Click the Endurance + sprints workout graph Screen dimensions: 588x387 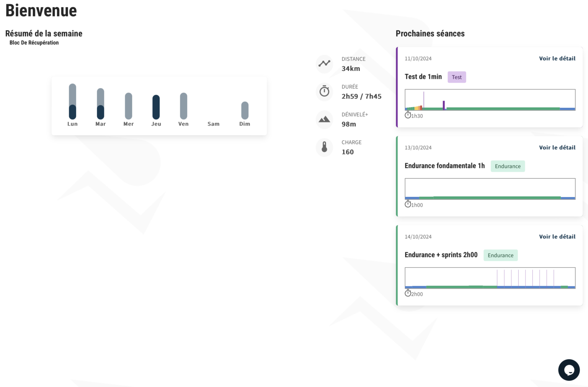click(490, 278)
